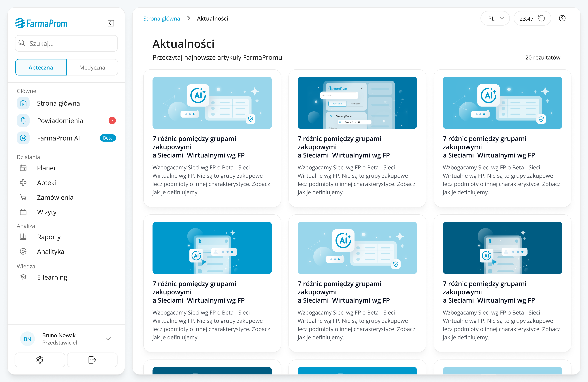Click the E-learning graduation cap icon
Image resolution: width=588 pixels, height=382 pixels.
[x=23, y=277]
